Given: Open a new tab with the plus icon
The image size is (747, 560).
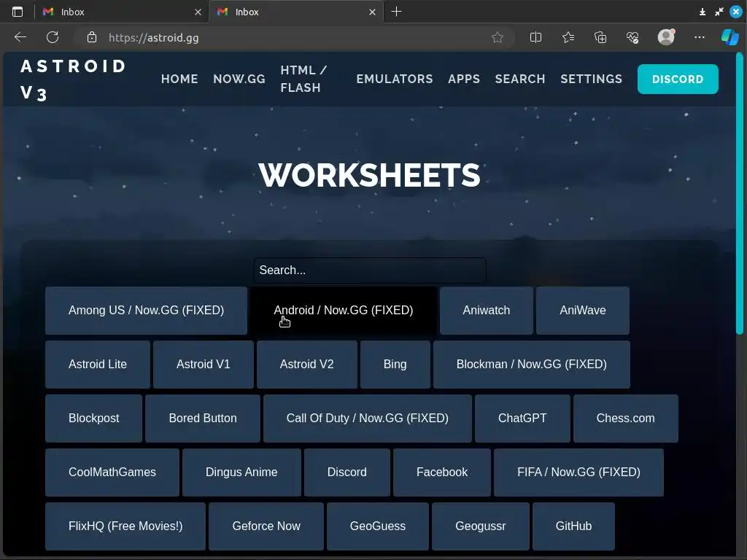Looking at the screenshot, I should pyautogui.click(x=396, y=12).
